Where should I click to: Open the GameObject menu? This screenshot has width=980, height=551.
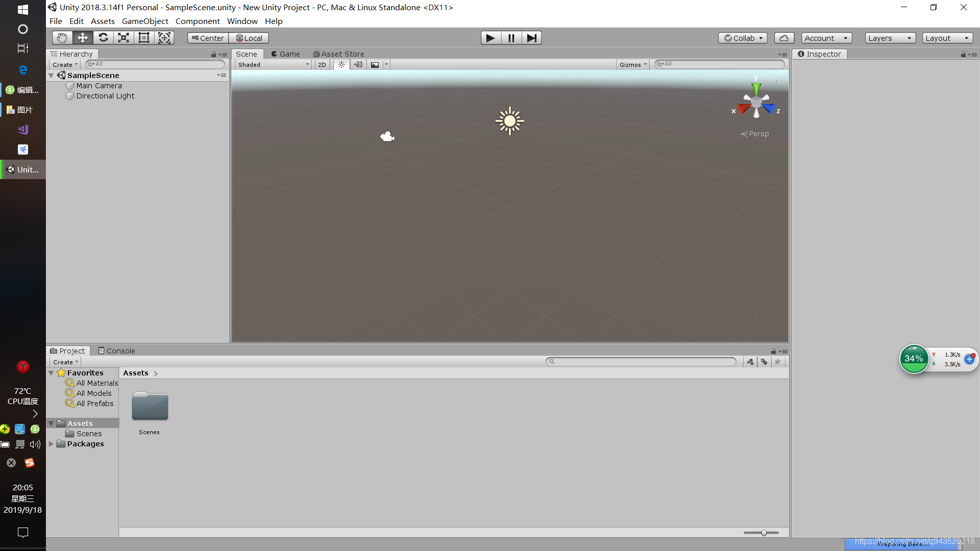point(144,21)
